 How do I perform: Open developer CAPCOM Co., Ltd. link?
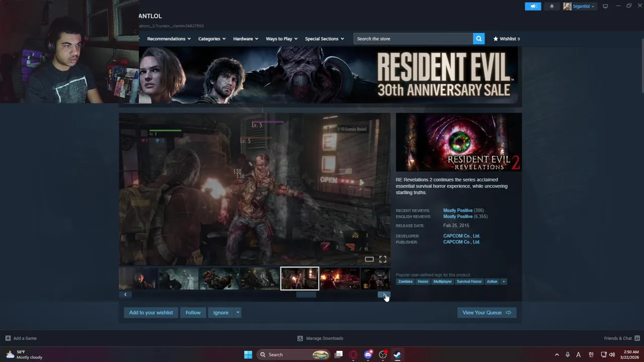pos(461,236)
